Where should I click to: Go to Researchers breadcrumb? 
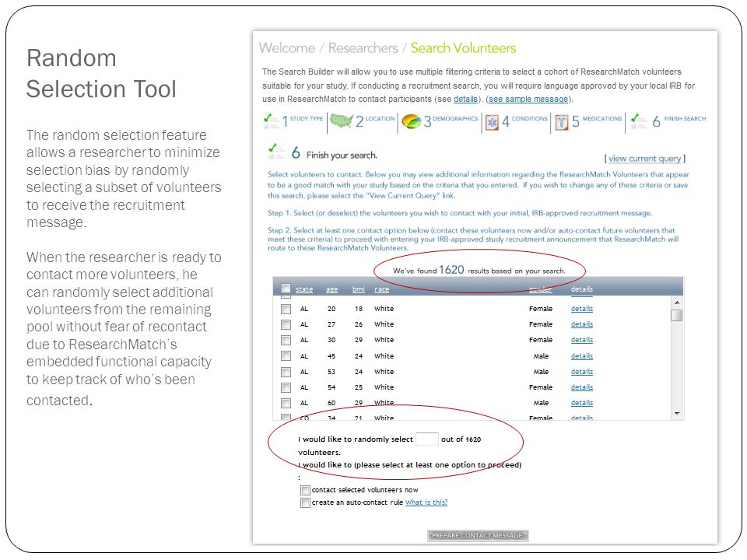coord(363,48)
